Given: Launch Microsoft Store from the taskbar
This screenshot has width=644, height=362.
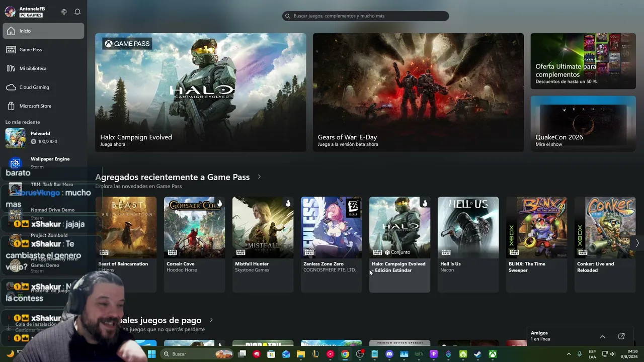Looking at the screenshot, I should coord(271,354).
